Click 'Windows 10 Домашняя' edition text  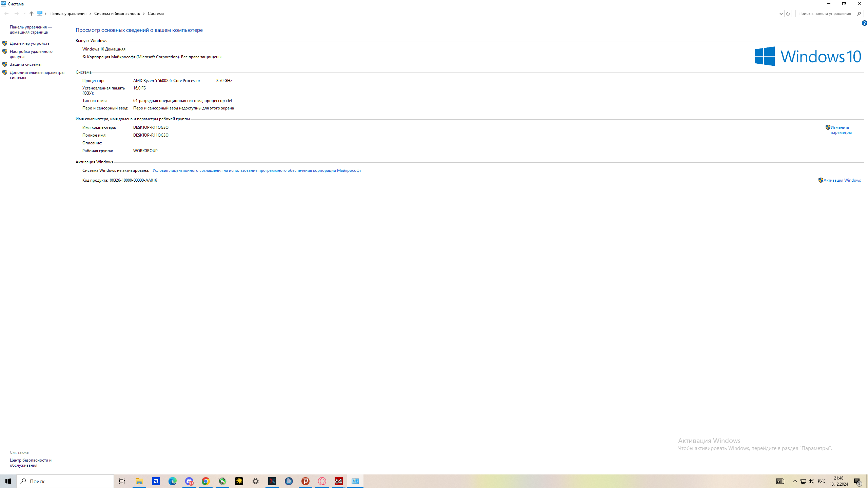pyautogui.click(x=104, y=49)
